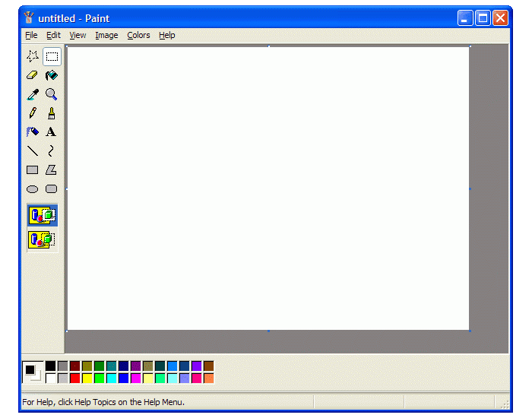Expand the Colors menu
The height and width of the screenshot is (418, 532).
click(138, 35)
